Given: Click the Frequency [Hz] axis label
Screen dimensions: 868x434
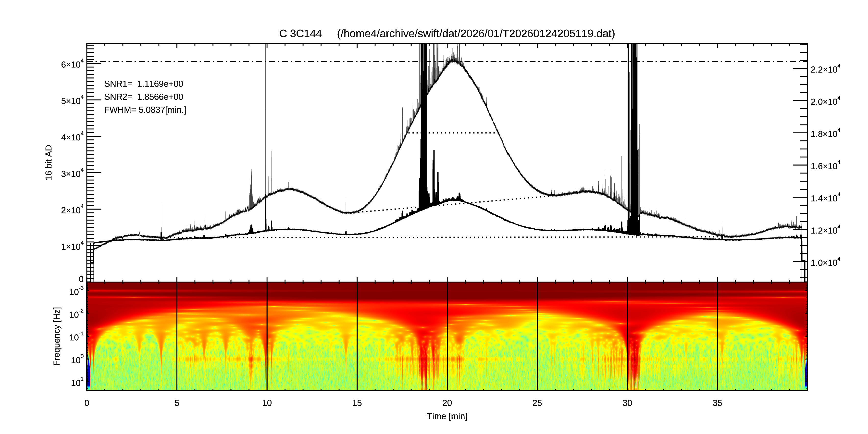Looking at the screenshot, I should (57, 336).
